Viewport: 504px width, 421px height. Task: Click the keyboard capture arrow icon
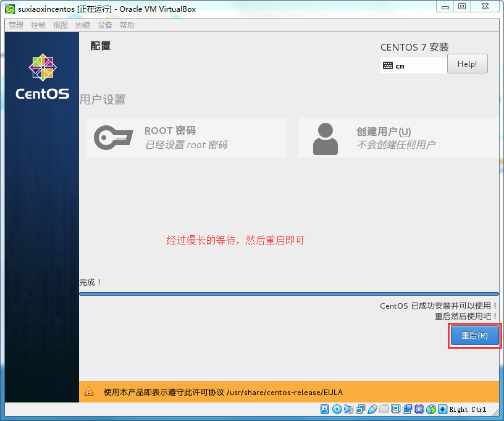[442, 409]
